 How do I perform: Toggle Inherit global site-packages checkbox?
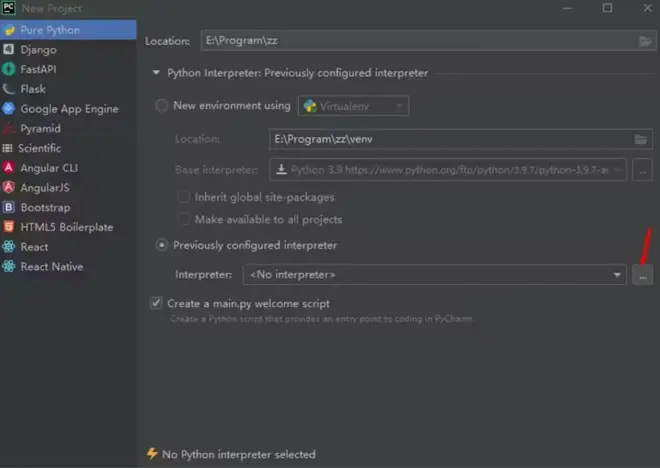(184, 197)
